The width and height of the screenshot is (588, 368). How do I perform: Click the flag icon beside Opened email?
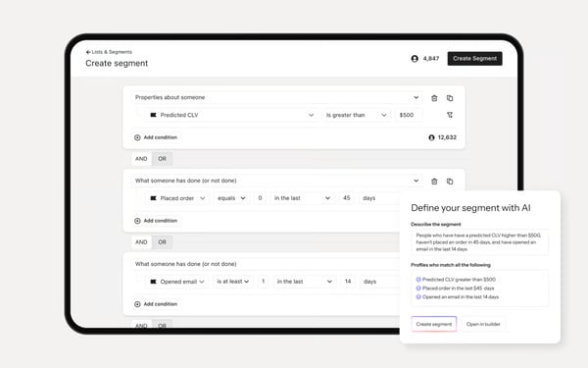(x=154, y=282)
